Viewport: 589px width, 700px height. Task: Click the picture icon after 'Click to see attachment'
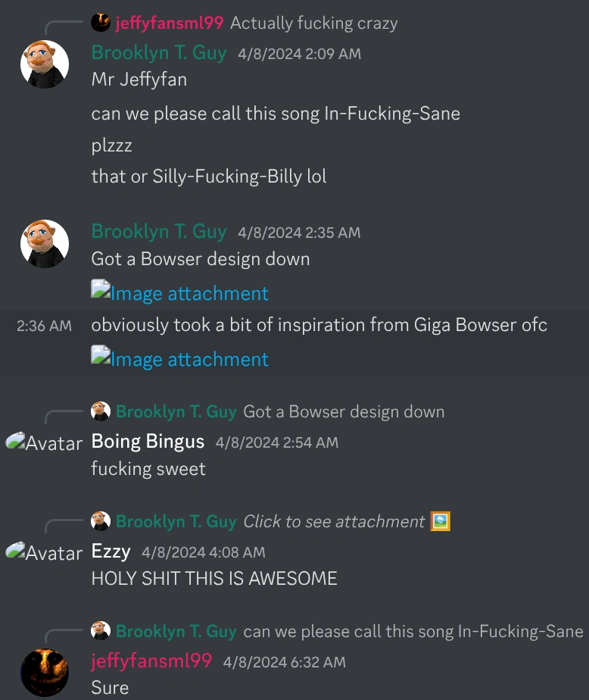pyautogui.click(x=440, y=521)
